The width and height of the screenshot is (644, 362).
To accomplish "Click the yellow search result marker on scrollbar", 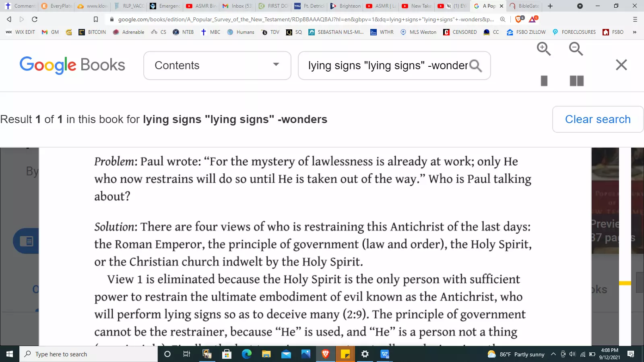I will [x=625, y=283].
